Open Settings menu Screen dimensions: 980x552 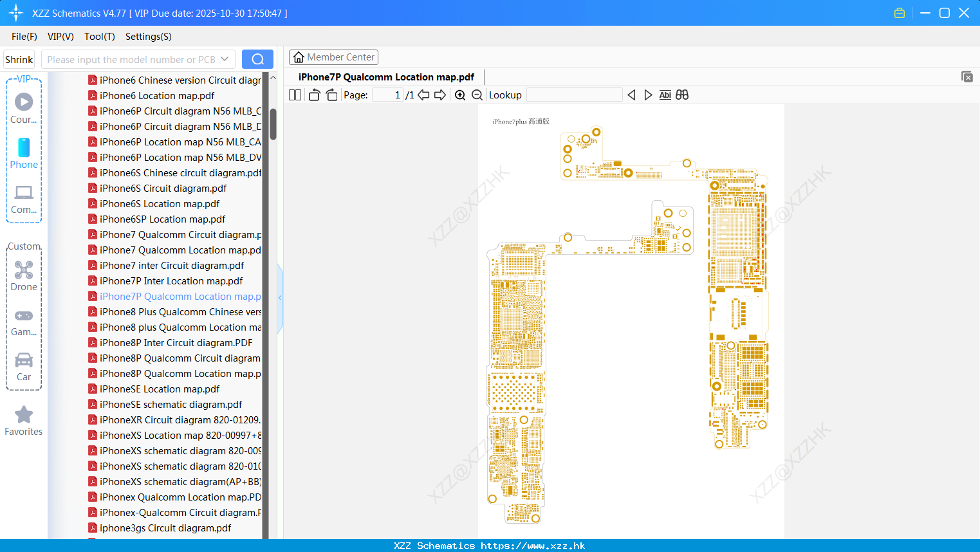coord(149,37)
